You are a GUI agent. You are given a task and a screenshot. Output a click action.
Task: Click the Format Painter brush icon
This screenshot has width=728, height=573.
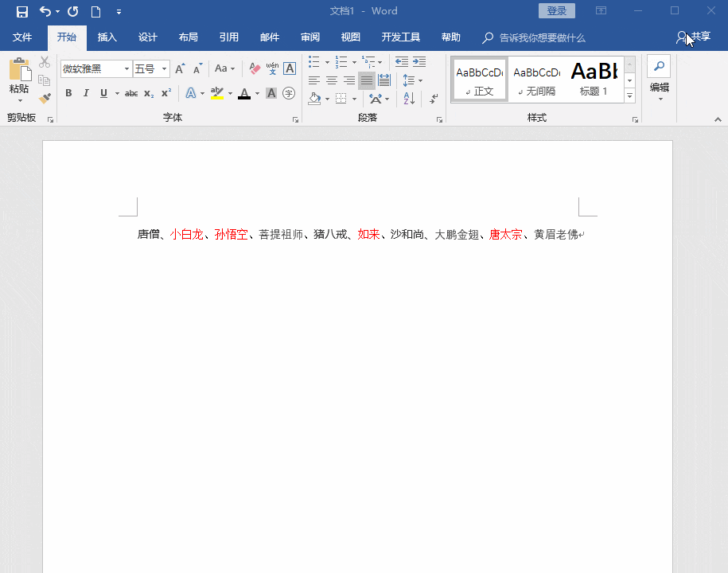pyautogui.click(x=45, y=99)
